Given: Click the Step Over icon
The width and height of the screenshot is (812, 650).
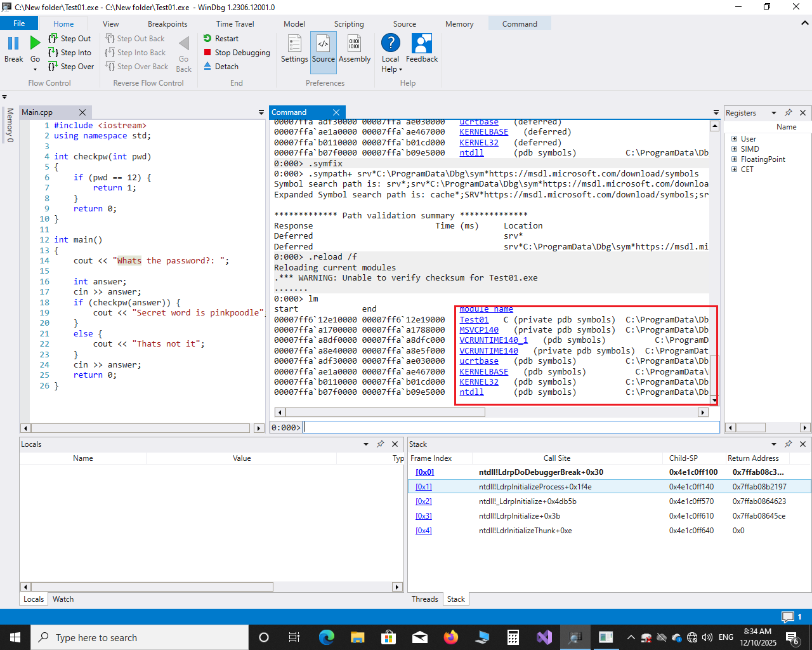Looking at the screenshot, I should [53, 67].
